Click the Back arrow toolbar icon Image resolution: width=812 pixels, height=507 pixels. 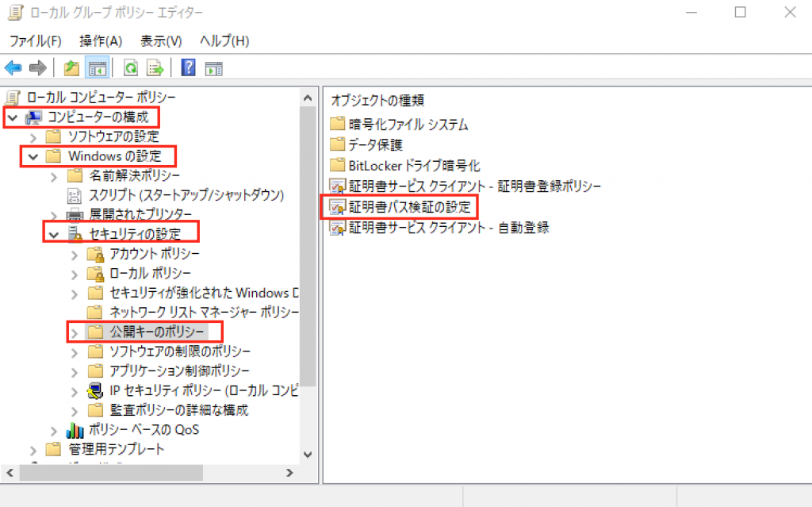(13, 68)
